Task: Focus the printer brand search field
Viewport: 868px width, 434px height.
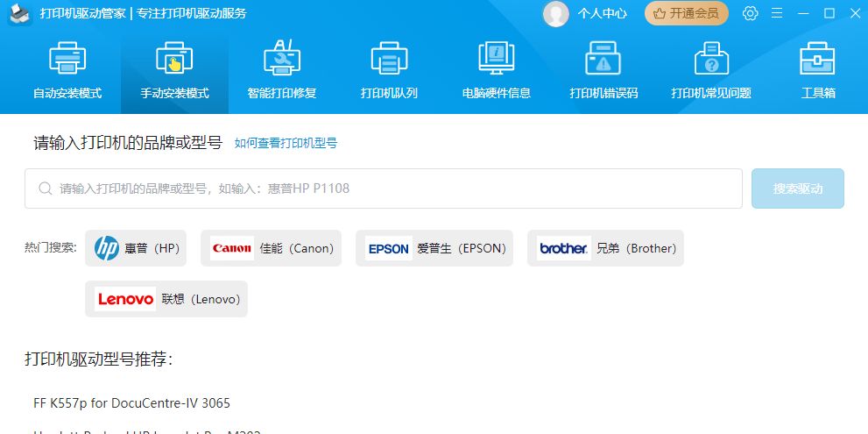Action: click(x=385, y=189)
